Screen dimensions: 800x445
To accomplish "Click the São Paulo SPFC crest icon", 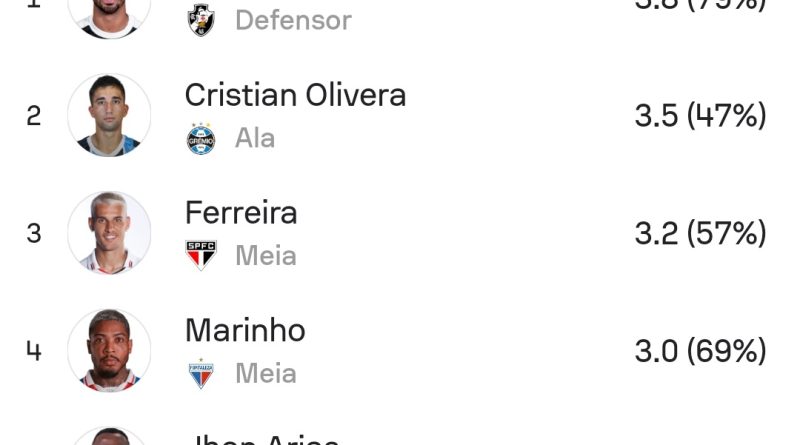I will click(201, 255).
